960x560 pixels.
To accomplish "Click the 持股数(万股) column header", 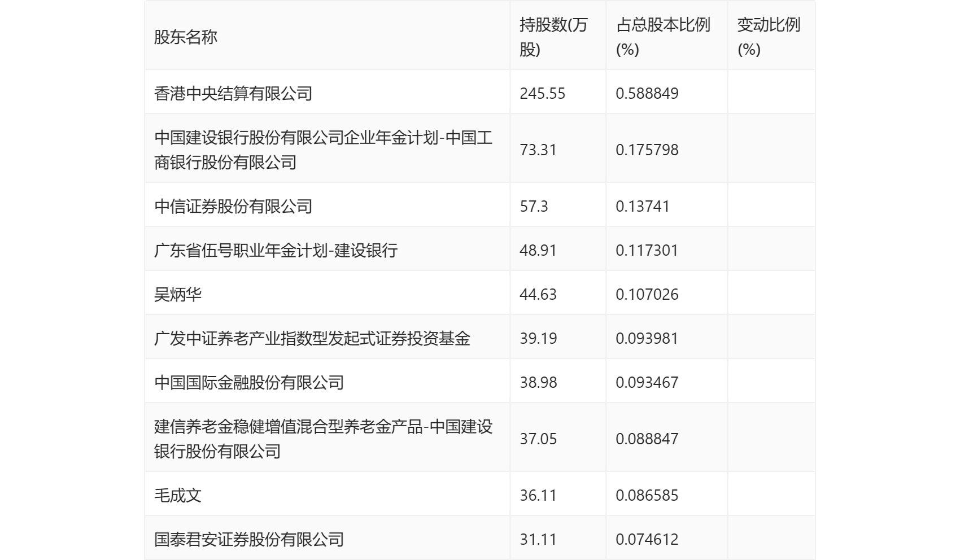I will (553, 37).
